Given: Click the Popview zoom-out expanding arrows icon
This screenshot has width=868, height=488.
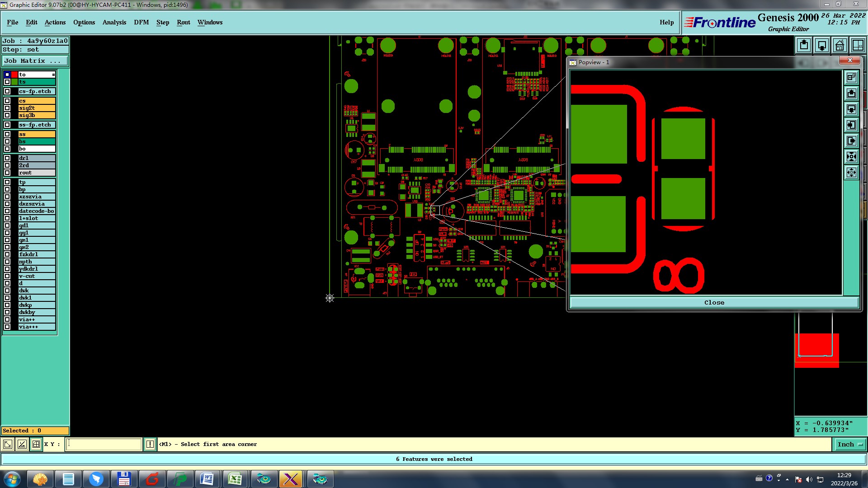Looking at the screenshot, I should click(x=851, y=173).
